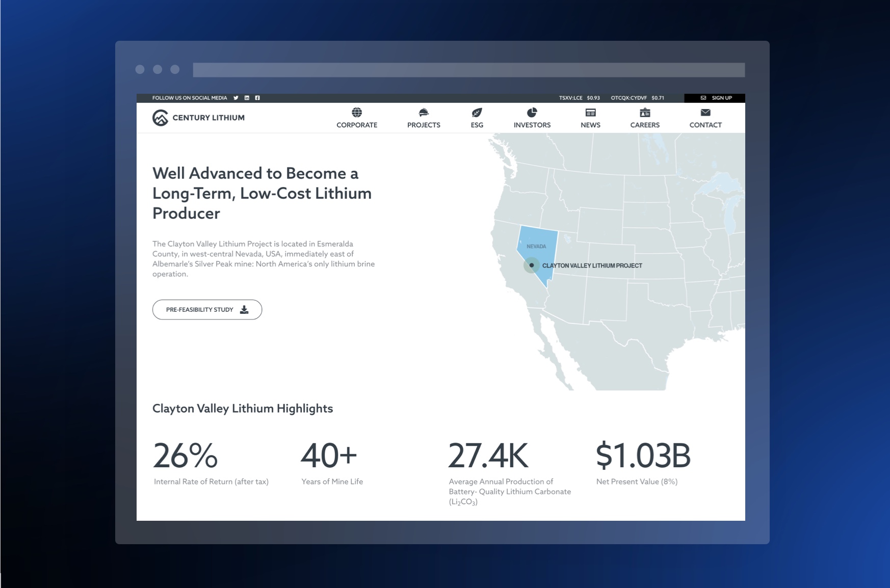This screenshot has width=890, height=588.
Task: Click the Sign Up button text
Action: 722,98
